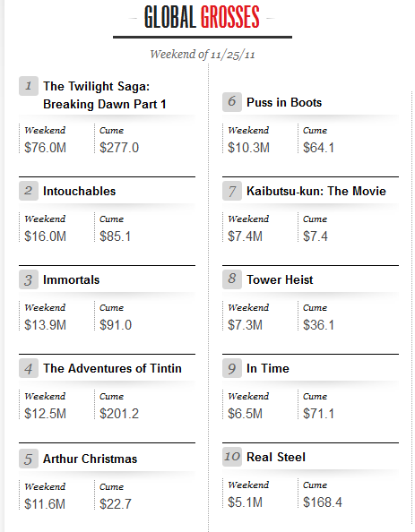
Task: Click the rank 2 number badge
Action: [29, 191]
